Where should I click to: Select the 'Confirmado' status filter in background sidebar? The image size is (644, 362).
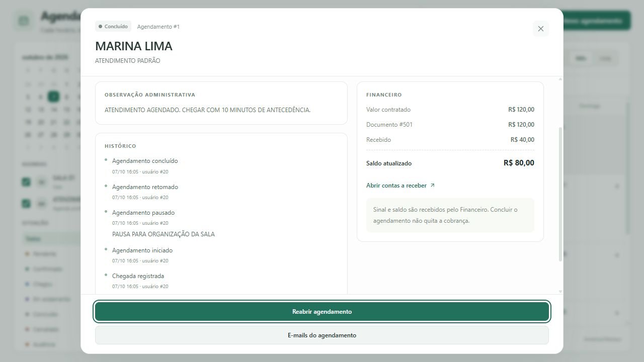click(x=47, y=269)
